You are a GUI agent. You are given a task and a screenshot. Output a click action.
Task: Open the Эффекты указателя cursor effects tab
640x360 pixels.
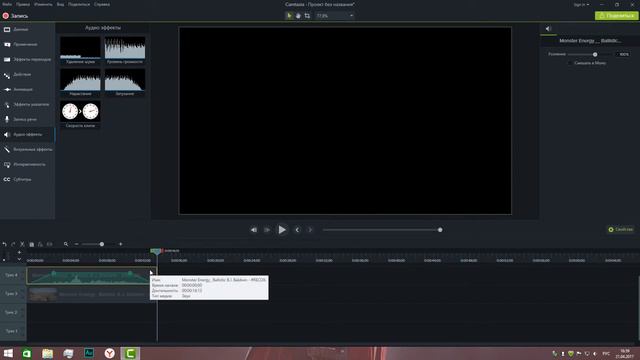pos(27,104)
